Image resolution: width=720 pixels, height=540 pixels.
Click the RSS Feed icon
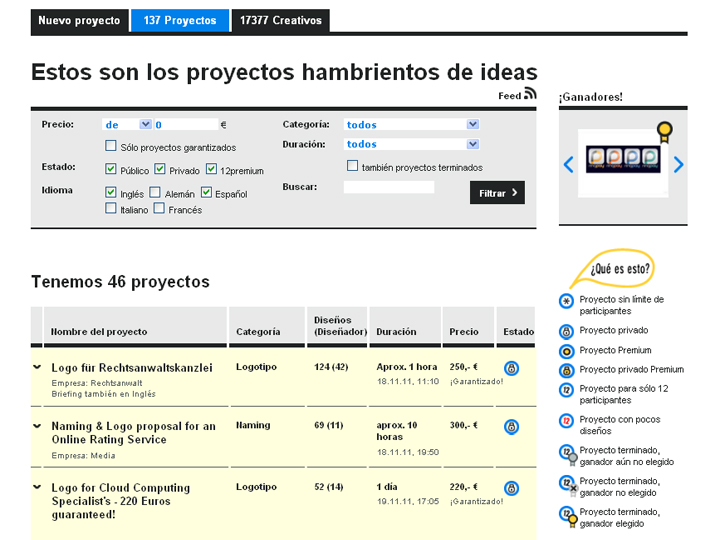tap(530, 94)
